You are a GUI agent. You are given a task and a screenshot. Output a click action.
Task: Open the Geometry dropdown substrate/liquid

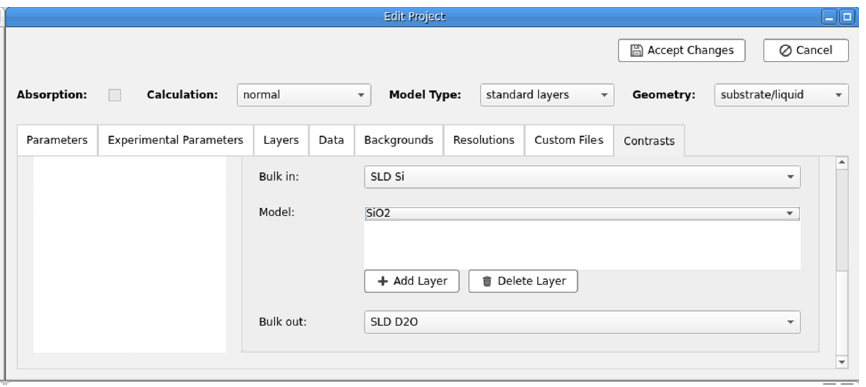pos(781,95)
